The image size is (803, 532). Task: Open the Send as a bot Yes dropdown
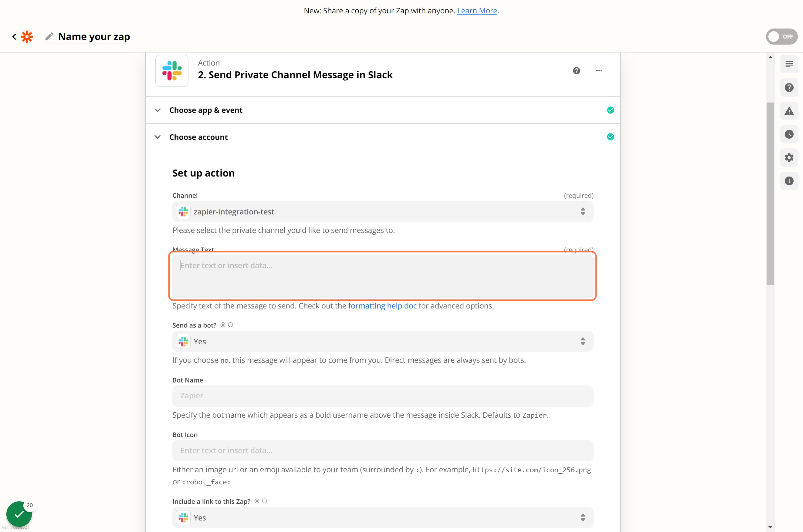coord(383,341)
